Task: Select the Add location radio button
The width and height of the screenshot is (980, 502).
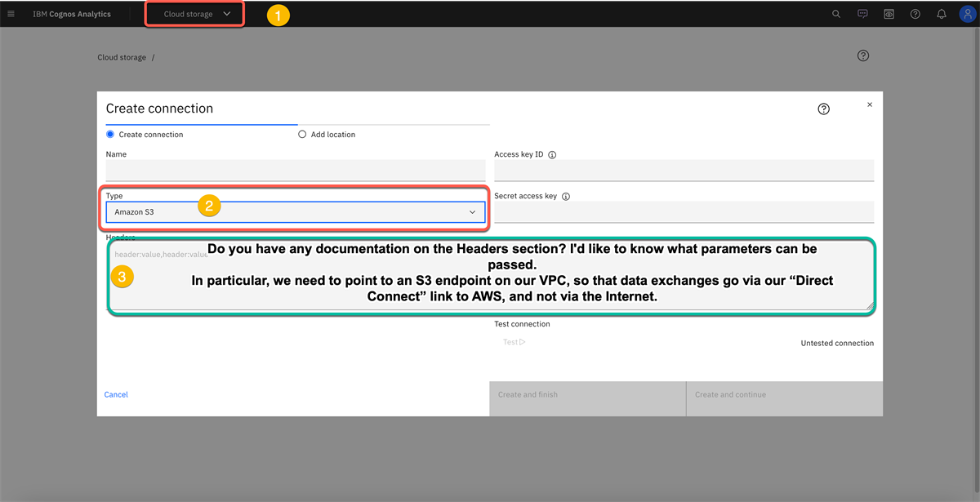Action: click(302, 135)
